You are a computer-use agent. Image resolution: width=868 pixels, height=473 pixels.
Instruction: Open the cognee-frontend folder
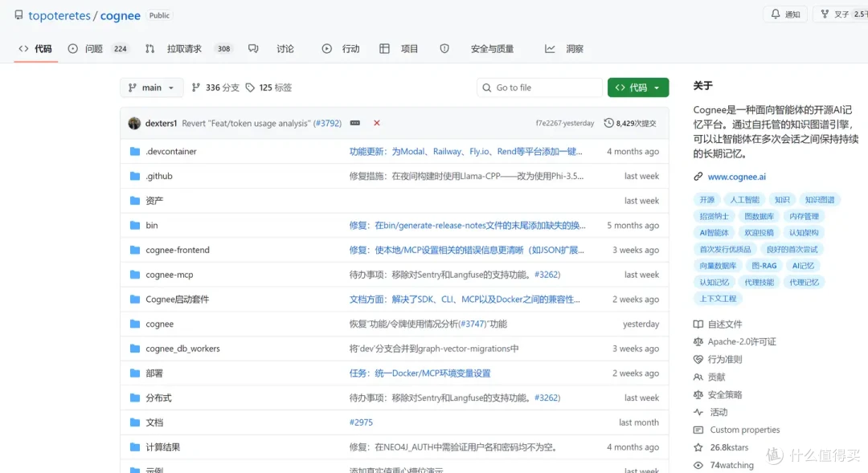pyautogui.click(x=178, y=250)
